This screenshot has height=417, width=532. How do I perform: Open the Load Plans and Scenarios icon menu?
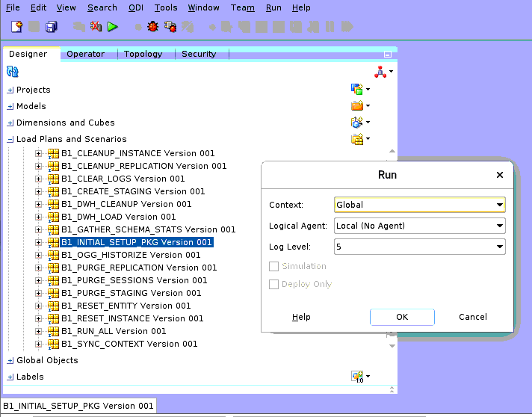click(x=360, y=139)
